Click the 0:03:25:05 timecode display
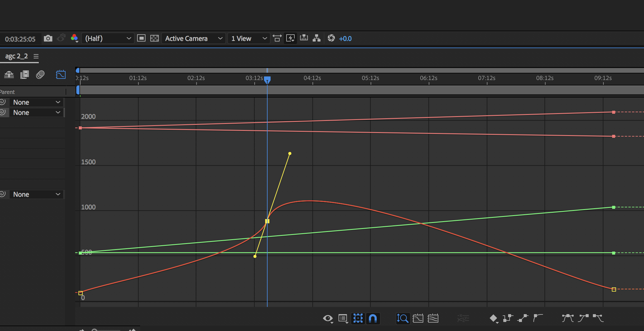644x331 pixels. click(20, 39)
